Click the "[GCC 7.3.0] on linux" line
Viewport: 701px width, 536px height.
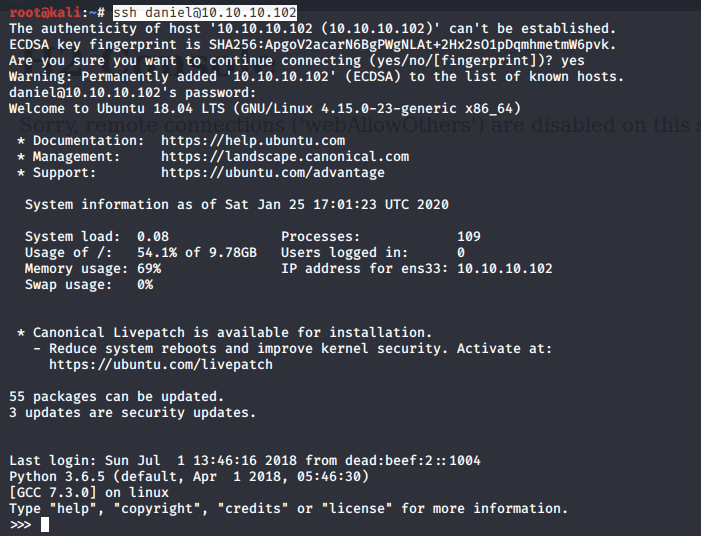pyautogui.click(x=88, y=493)
